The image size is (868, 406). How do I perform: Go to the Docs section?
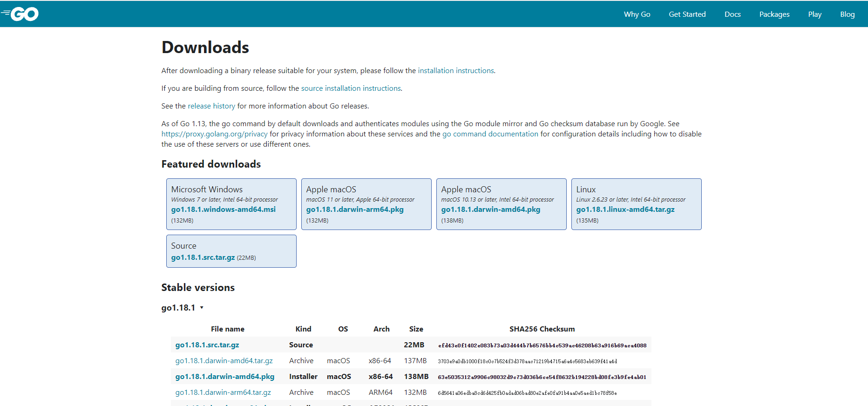732,14
